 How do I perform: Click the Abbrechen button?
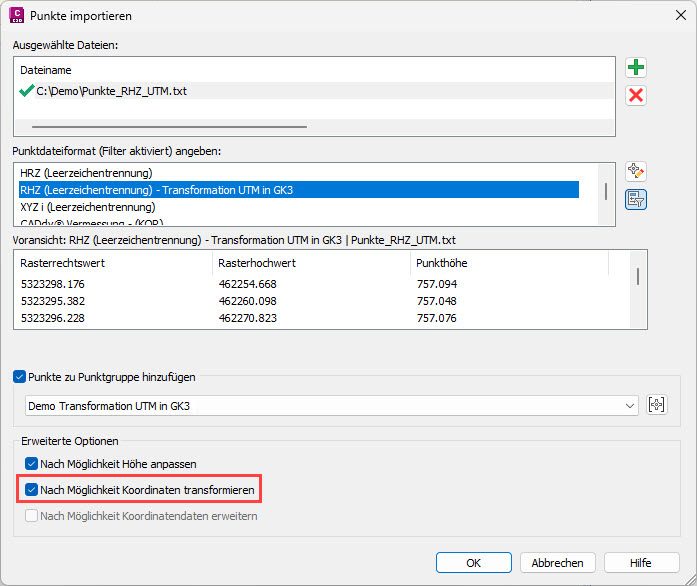coord(558,562)
